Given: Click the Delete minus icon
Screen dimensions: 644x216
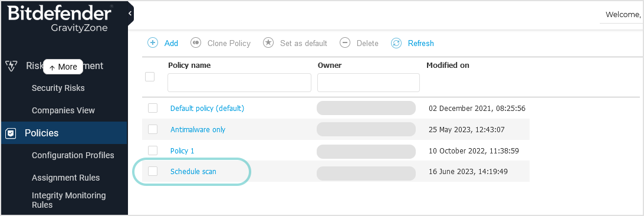Looking at the screenshot, I should [345, 42].
